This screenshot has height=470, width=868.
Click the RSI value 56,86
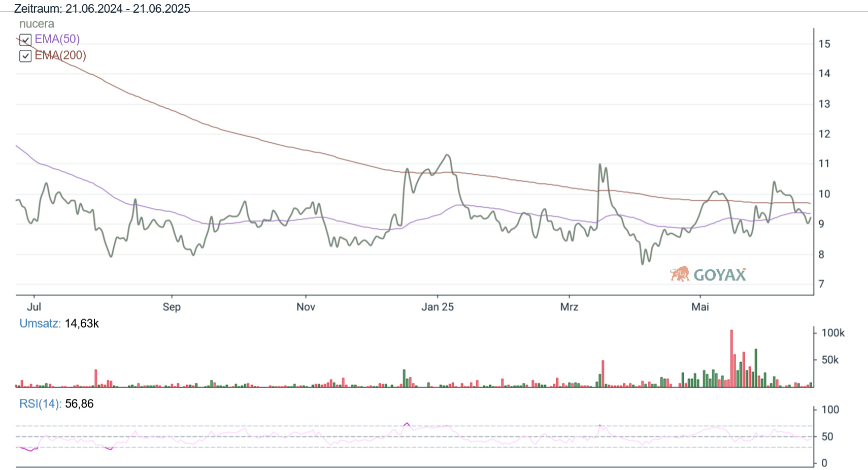(x=79, y=404)
